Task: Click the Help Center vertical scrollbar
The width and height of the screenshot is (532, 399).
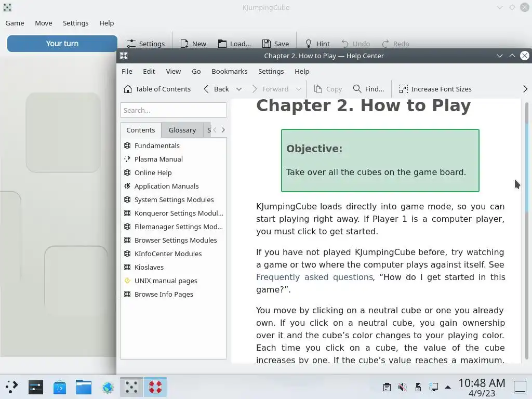Action: (527, 231)
